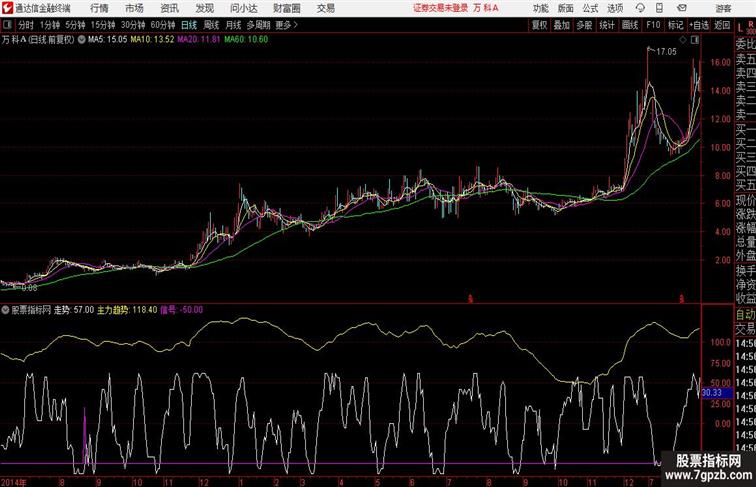Open the mobile phone icon
The width and height of the screenshot is (756, 487).
pos(660,8)
